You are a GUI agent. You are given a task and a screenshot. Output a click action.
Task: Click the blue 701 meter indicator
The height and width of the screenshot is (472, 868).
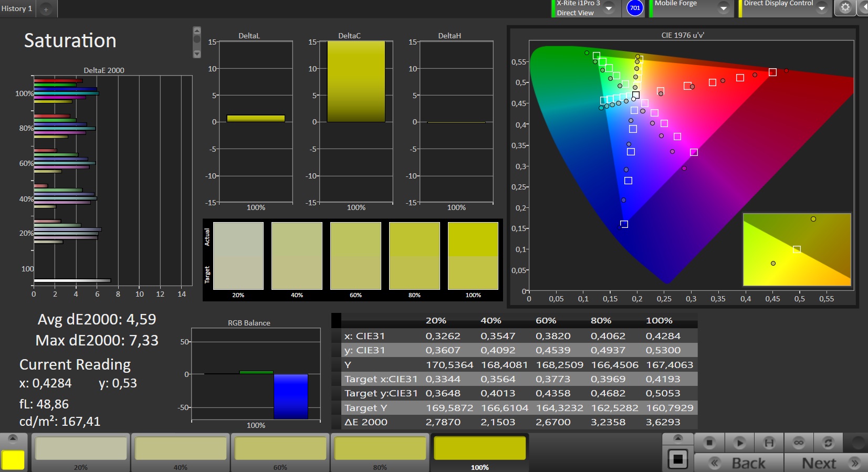click(x=635, y=8)
